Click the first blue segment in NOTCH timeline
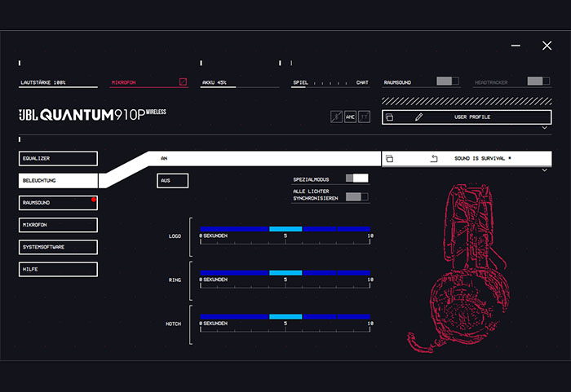571x392 pixels. [235, 317]
